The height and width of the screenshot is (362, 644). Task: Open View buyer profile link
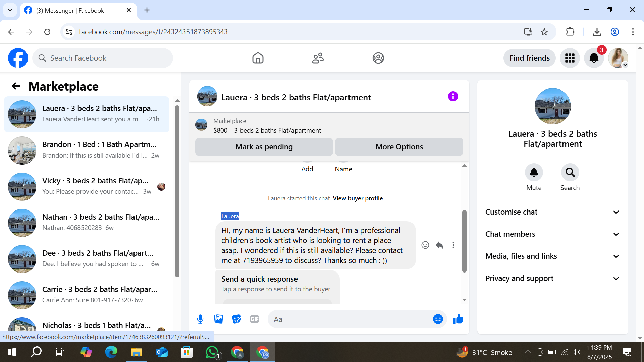click(358, 198)
